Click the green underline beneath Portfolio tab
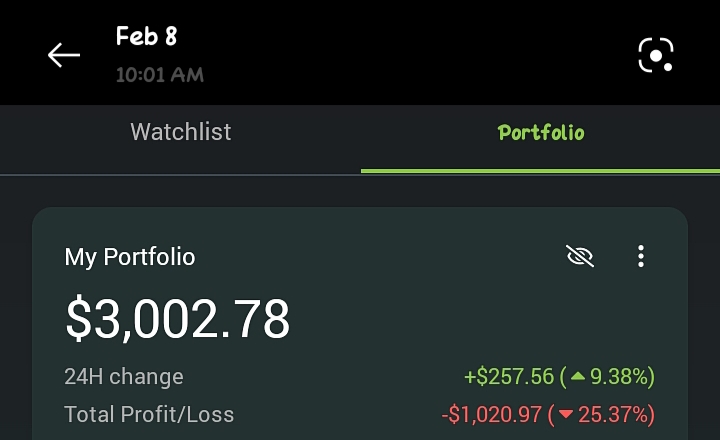This screenshot has height=440, width=720. tap(540, 171)
